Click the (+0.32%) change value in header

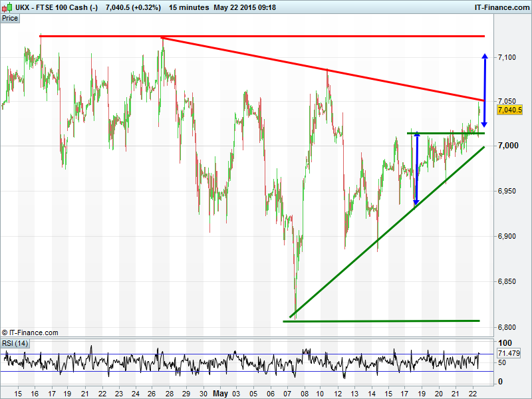pyautogui.click(x=146, y=7)
